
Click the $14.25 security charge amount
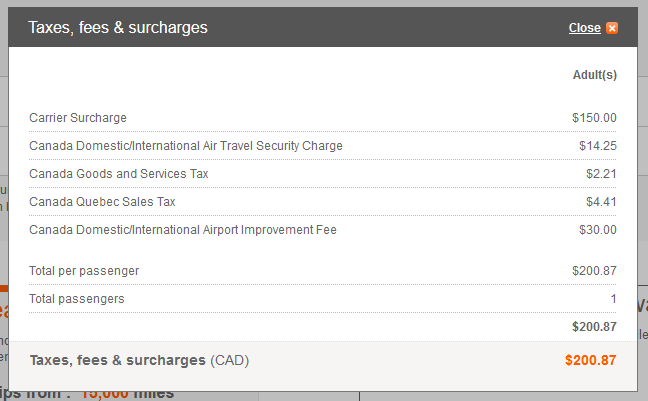point(598,146)
